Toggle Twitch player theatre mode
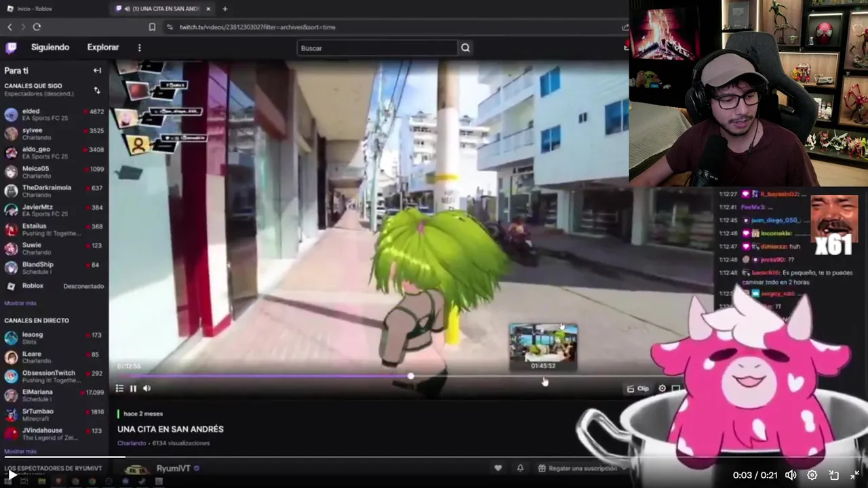The width and height of the screenshot is (868, 488). (x=676, y=388)
